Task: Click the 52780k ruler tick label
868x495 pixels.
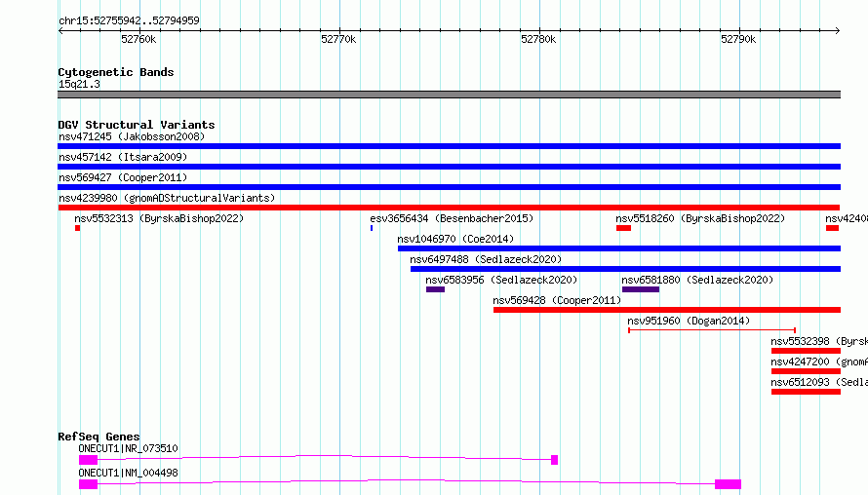Action: click(x=538, y=39)
